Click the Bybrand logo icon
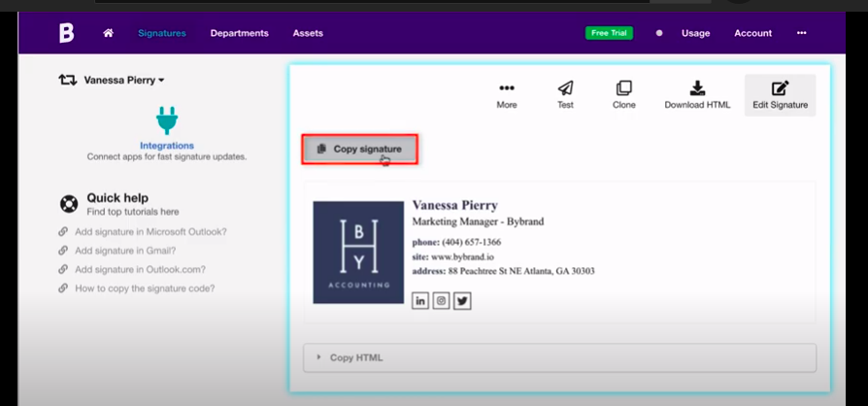This screenshot has height=406, width=868. point(66,33)
